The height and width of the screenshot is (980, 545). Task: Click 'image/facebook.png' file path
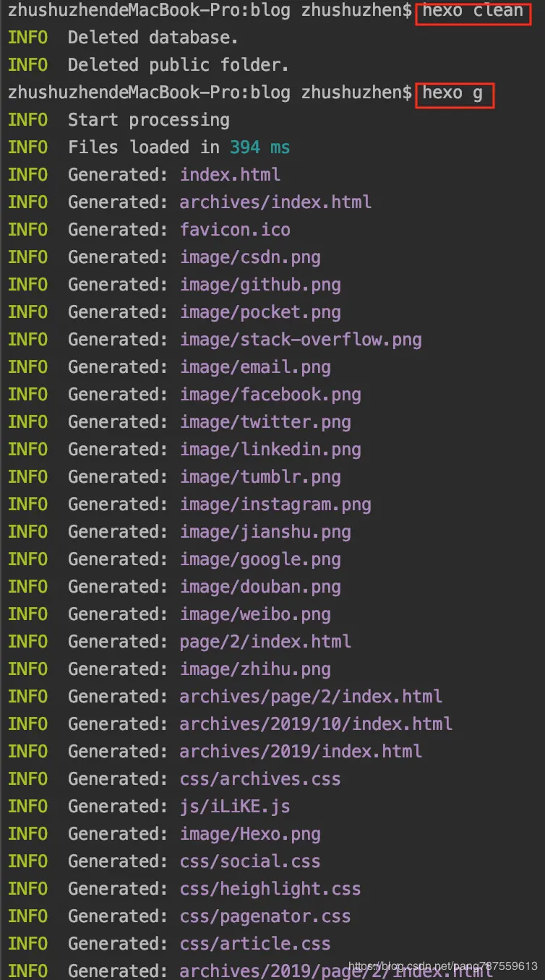[x=270, y=395]
